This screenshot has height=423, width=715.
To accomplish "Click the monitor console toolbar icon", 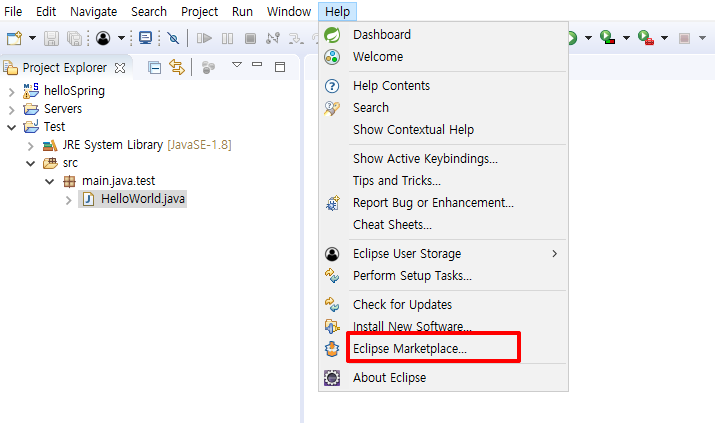I will [x=145, y=38].
